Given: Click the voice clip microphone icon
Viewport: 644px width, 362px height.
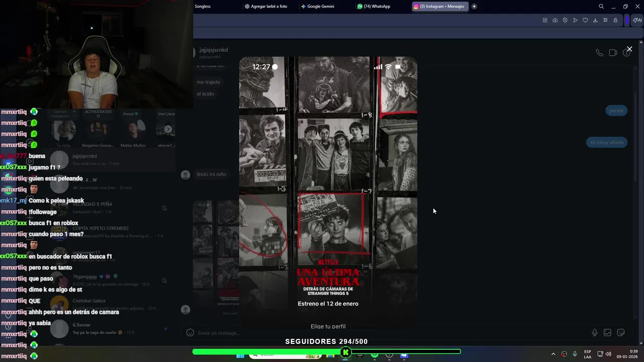Looking at the screenshot, I should (x=595, y=332).
